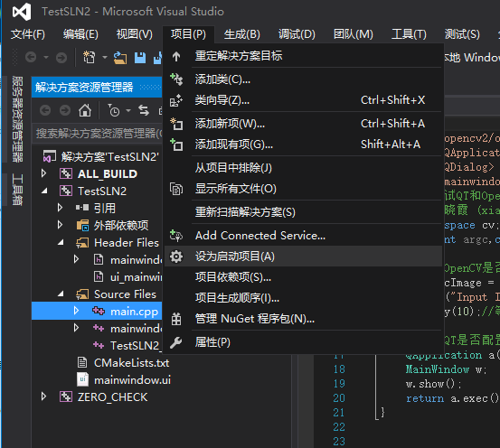The image size is (500, 448).
Task: Choose 添加类(C)... menu entry
Action: pos(303,79)
